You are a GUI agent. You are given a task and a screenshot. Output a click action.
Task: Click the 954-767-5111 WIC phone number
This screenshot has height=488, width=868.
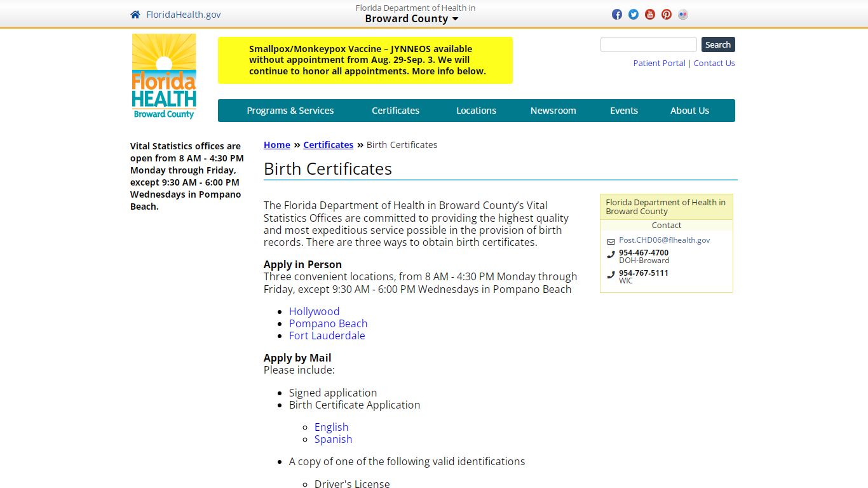click(644, 273)
